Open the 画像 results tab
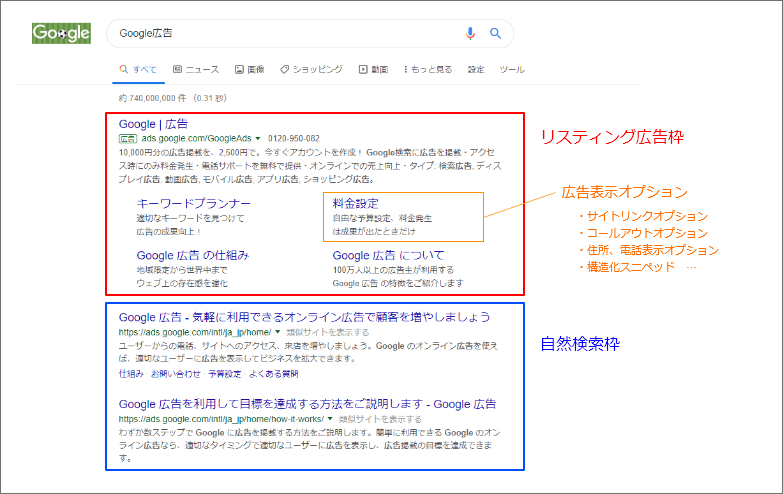Image resolution: width=783 pixels, height=494 pixels. click(250, 69)
